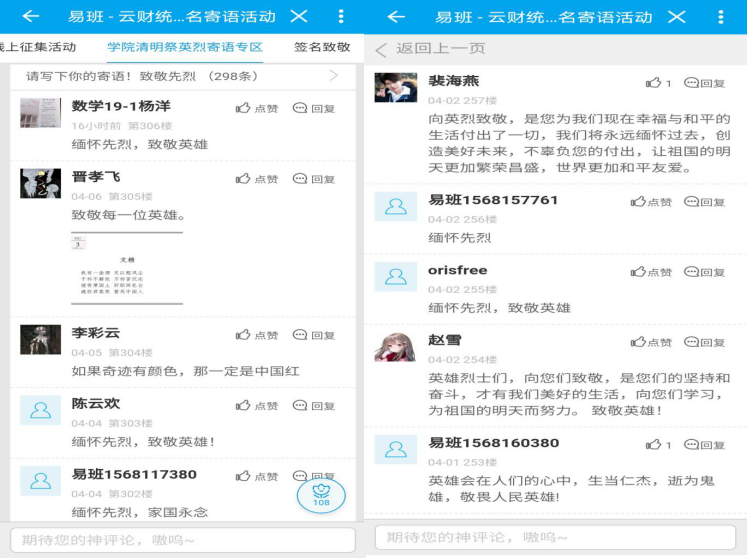This screenshot has width=753, height=560.
Task: Tap the floating flower badge showing 108
Action: pyautogui.click(x=321, y=495)
